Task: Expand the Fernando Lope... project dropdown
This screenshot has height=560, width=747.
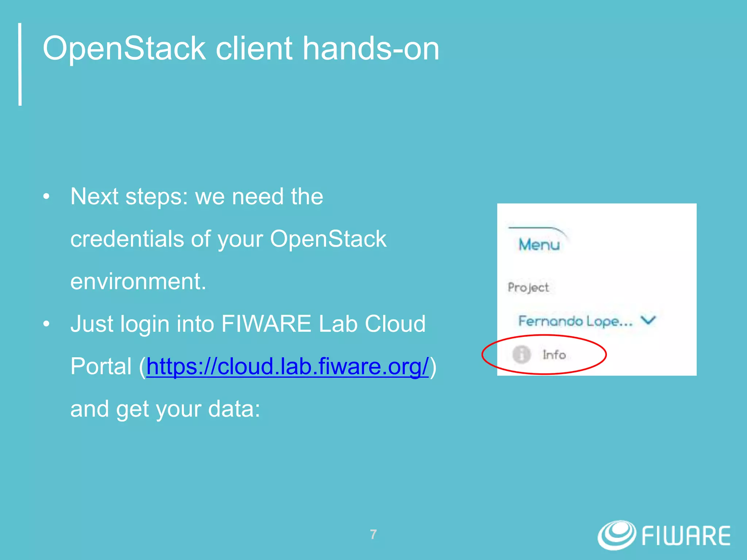Action: coord(587,321)
